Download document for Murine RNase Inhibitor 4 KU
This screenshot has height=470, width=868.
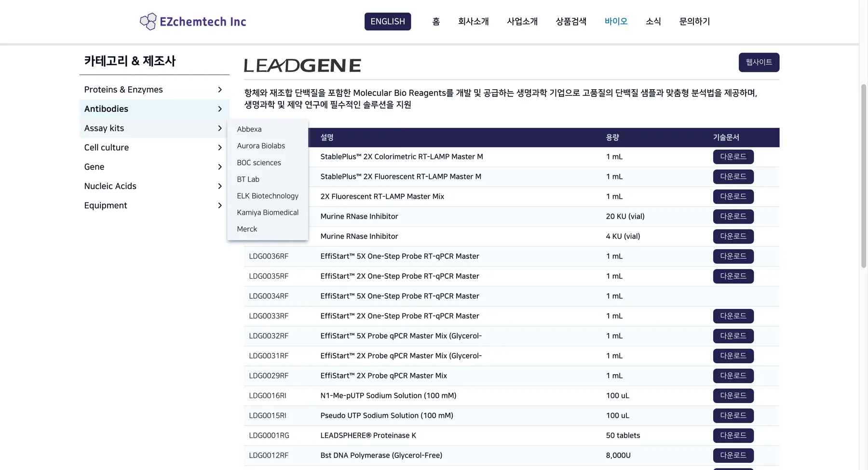coord(733,236)
